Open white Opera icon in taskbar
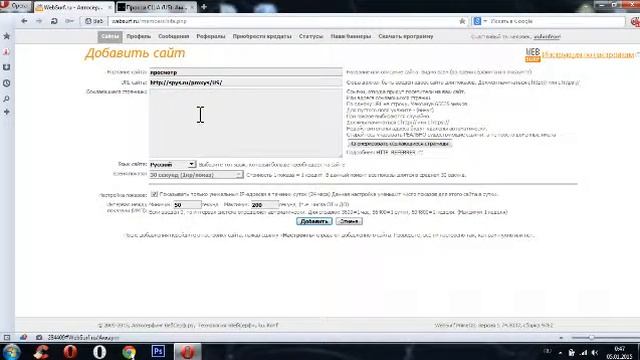The image size is (640, 360). (x=99, y=351)
